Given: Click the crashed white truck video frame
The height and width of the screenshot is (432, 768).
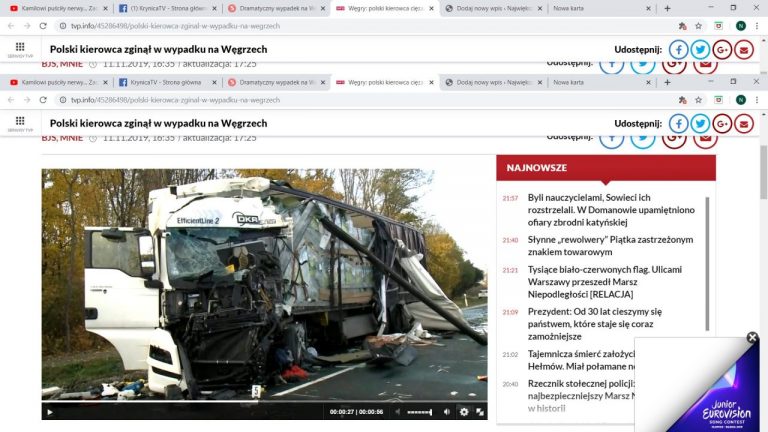Looking at the screenshot, I should click(x=264, y=285).
